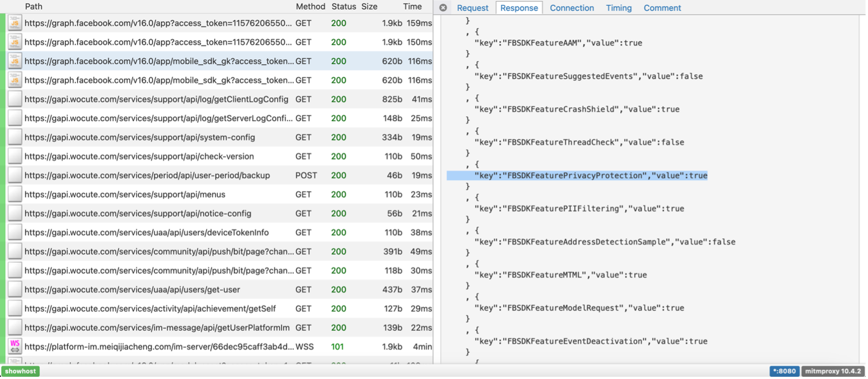This screenshot has width=868, height=379.
Task: Select the achievement/getSelf request row
Action: [150, 308]
